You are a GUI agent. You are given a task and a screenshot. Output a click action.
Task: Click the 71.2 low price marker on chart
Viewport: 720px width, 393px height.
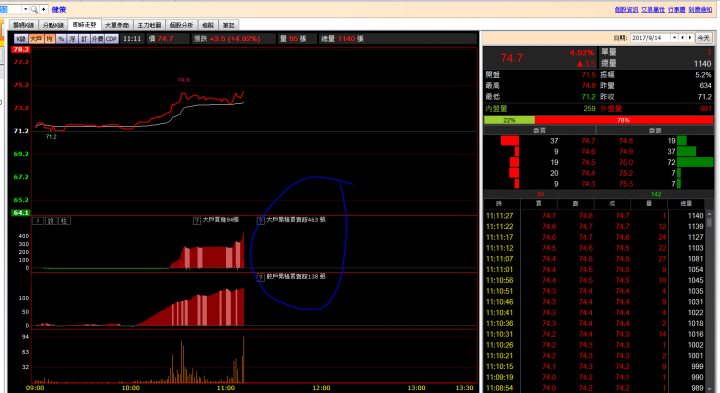point(51,137)
